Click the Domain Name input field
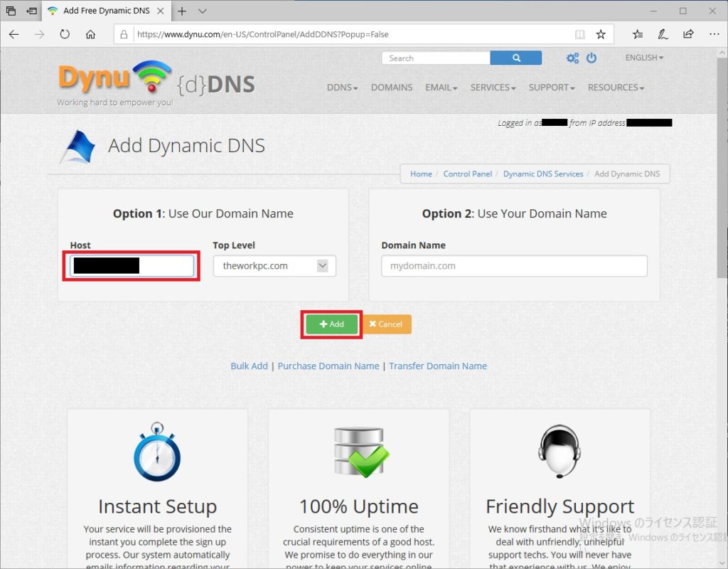The height and width of the screenshot is (569, 728). (x=514, y=266)
